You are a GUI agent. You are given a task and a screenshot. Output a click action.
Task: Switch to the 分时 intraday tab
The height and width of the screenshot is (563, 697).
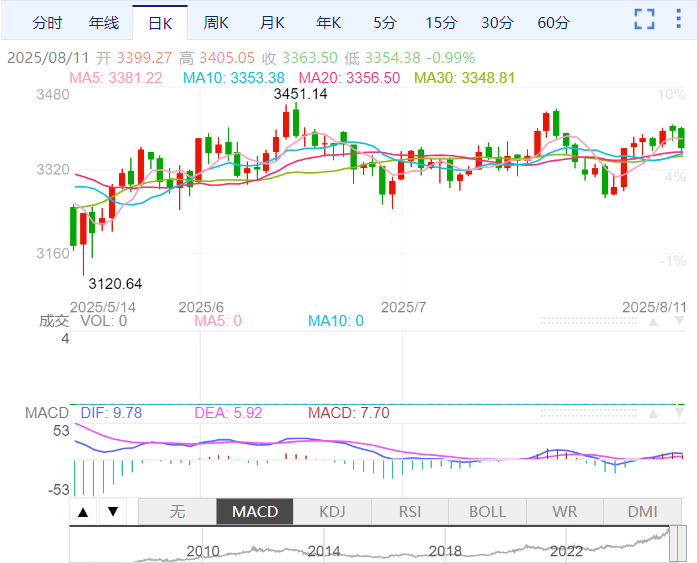coord(46,22)
